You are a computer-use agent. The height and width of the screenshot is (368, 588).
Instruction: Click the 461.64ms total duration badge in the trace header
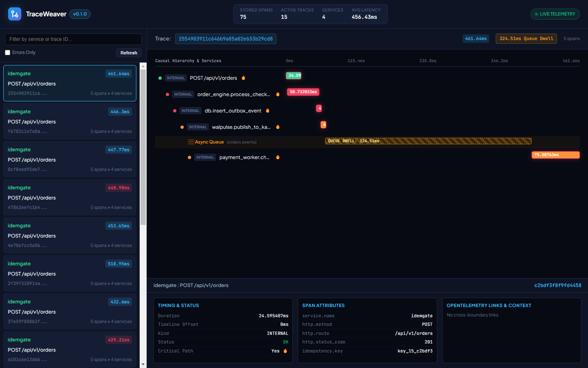point(476,39)
